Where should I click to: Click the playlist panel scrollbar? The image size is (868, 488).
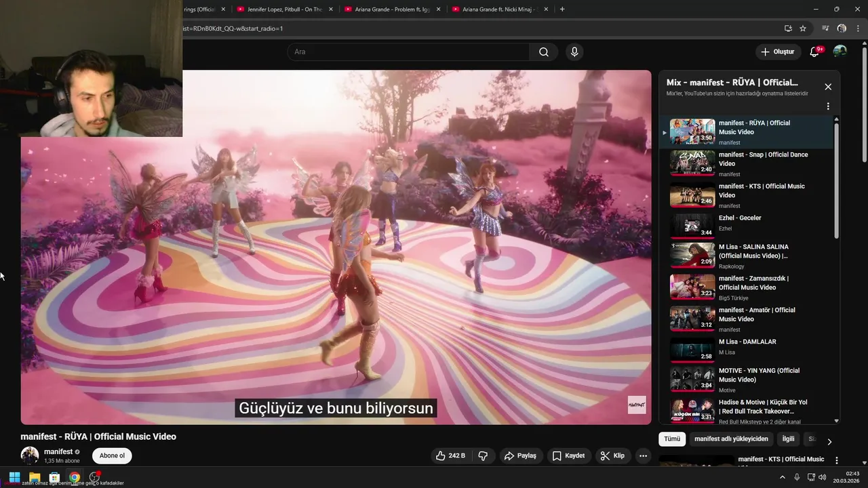[x=836, y=180]
